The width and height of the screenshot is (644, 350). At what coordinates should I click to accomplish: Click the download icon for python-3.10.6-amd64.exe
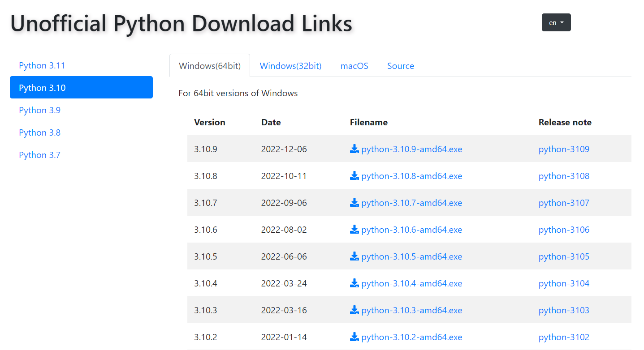point(354,230)
